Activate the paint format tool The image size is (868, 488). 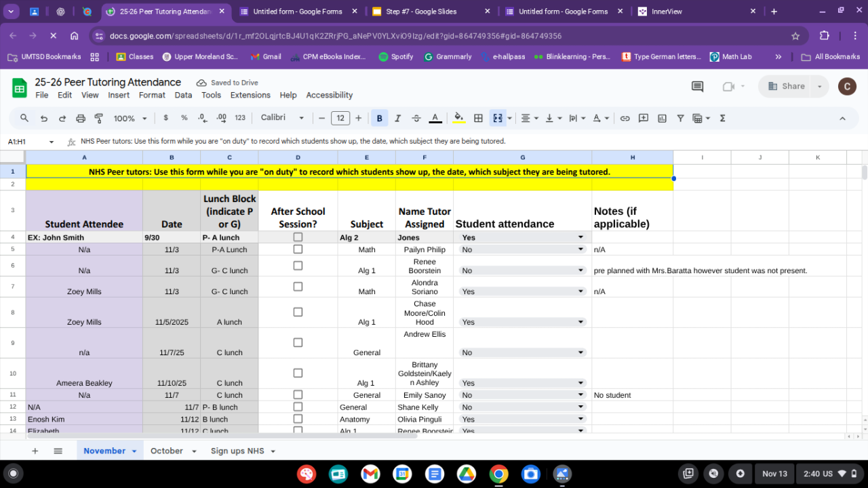pyautogui.click(x=99, y=118)
